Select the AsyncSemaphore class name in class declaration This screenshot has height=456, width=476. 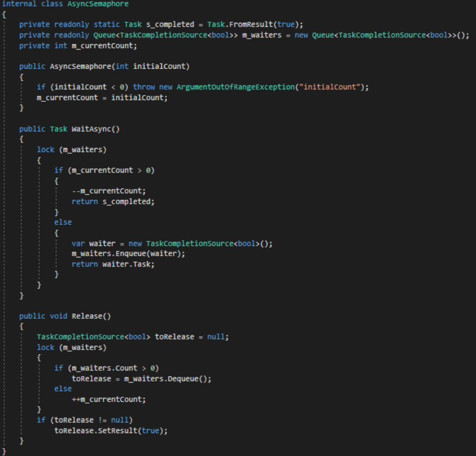(98, 4)
